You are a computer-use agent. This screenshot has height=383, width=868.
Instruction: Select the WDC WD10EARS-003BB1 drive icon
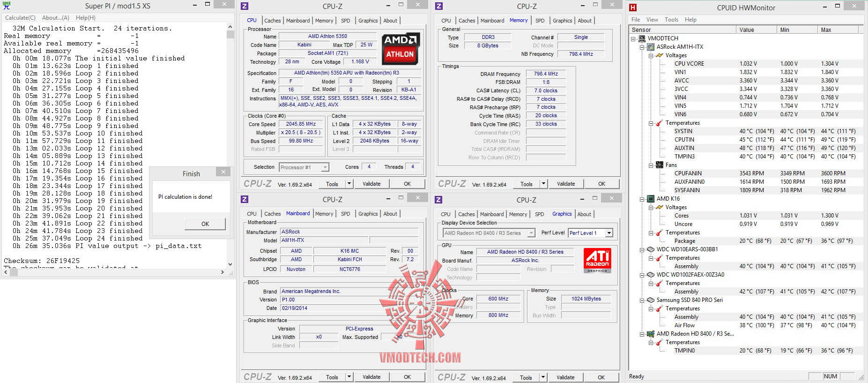[651, 249]
